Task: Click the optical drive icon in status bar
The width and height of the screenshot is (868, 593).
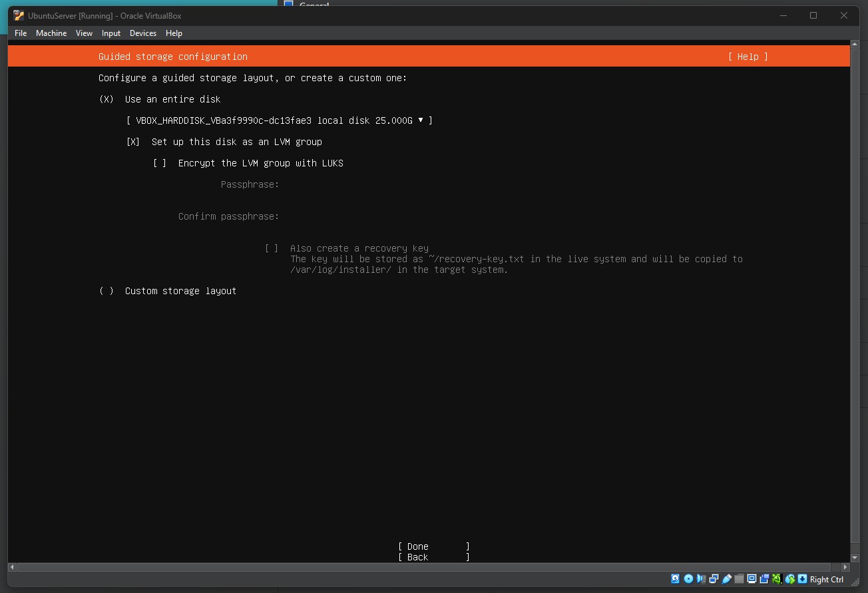Action: click(x=688, y=579)
